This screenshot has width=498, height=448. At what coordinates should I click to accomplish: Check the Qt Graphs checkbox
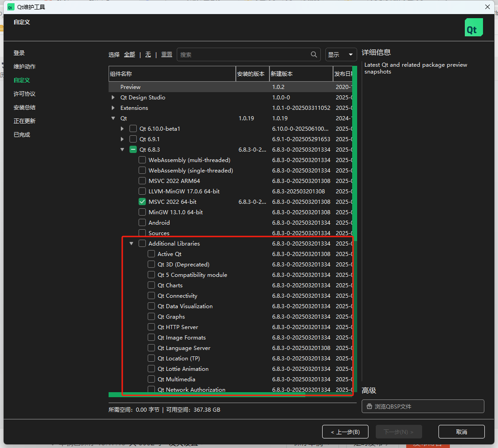click(151, 317)
